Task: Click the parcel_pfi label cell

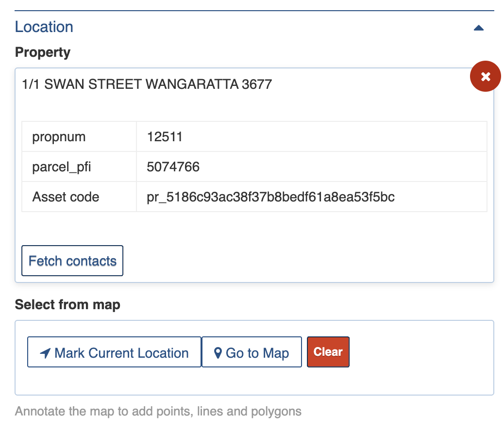Action: (62, 167)
